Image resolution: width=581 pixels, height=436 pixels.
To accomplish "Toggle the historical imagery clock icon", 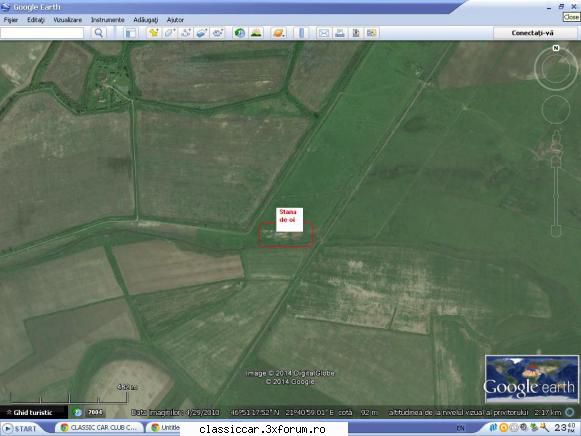I will (x=240, y=33).
